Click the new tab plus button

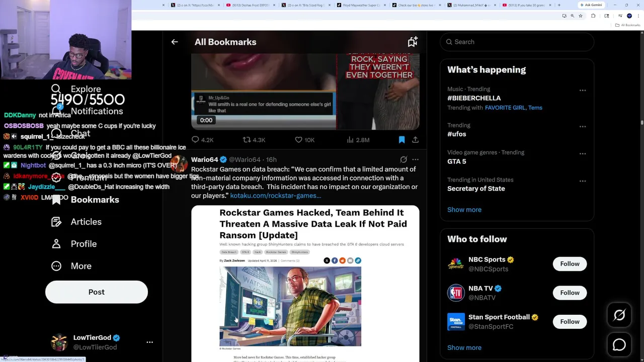[x=559, y=5]
